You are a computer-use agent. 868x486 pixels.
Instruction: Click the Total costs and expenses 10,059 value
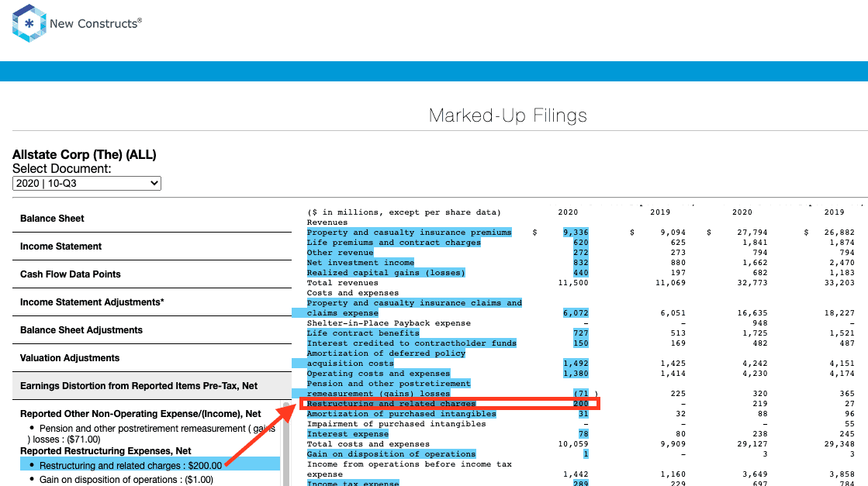click(573, 444)
